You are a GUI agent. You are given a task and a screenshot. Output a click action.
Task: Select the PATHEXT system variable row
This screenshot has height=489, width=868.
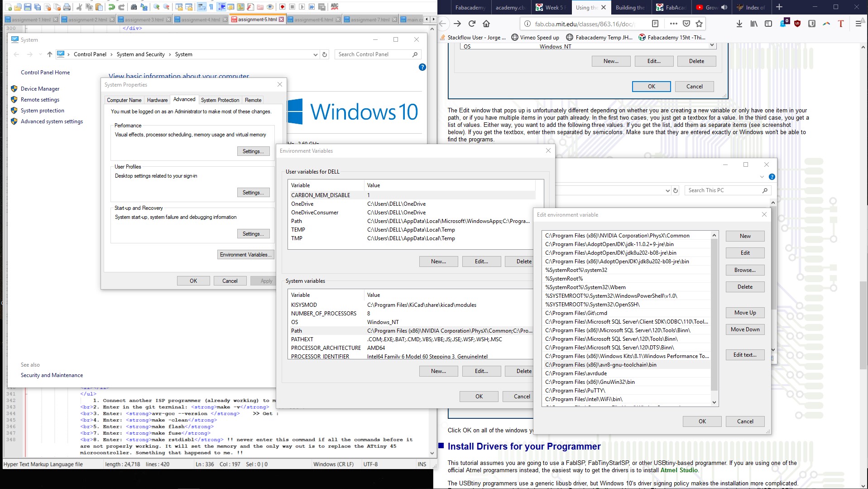coord(411,339)
